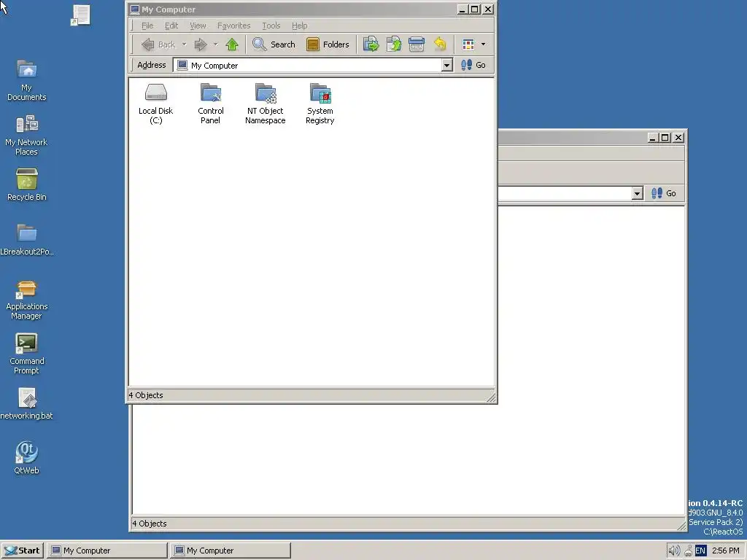Open the File menu
Screen dimensions: 747x560
147,26
